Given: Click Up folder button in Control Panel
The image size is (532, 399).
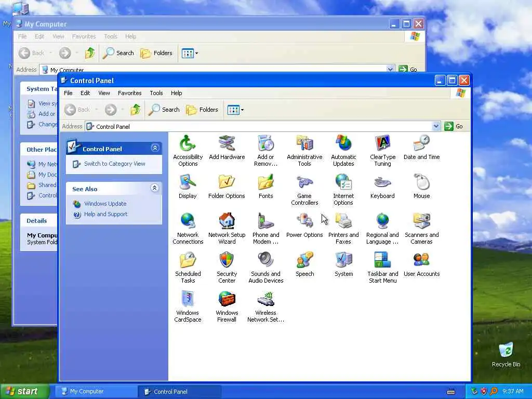Looking at the screenshot, I should coord(136,110).
